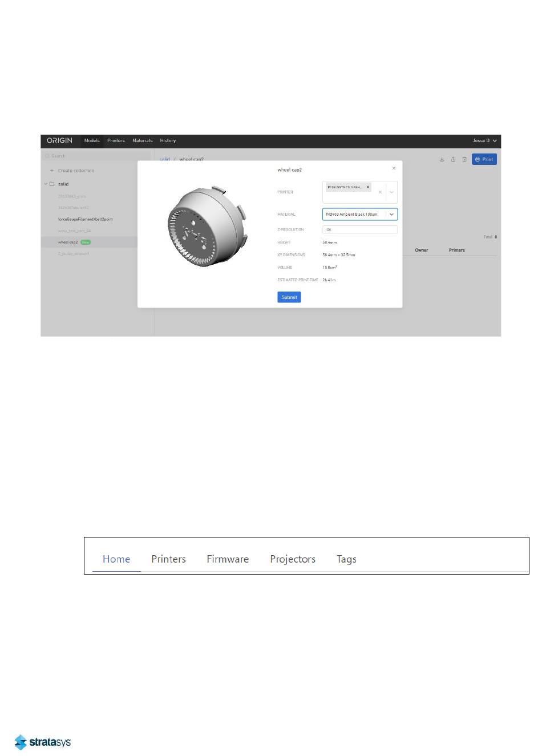Click the Search field in the sidebar

point(96,156)
